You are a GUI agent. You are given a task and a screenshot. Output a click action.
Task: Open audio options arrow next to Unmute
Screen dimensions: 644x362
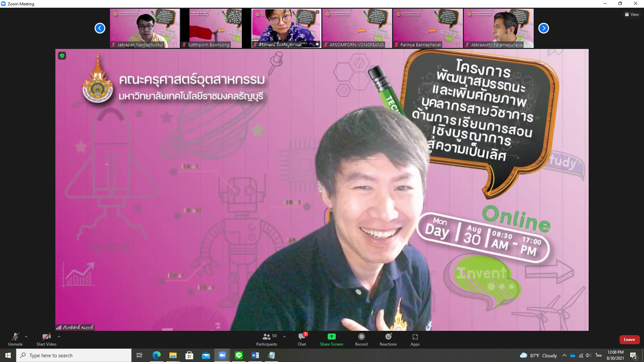click(x=26, y=337)
